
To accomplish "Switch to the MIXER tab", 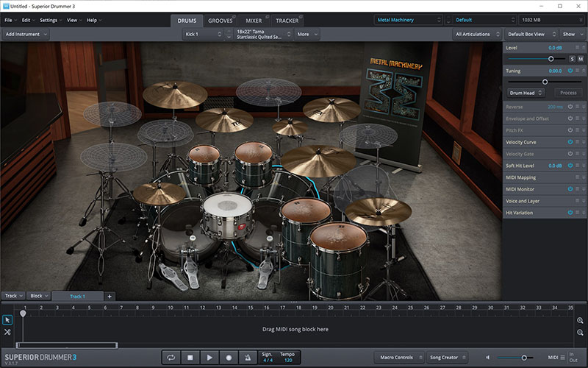I will coord(254,21).
